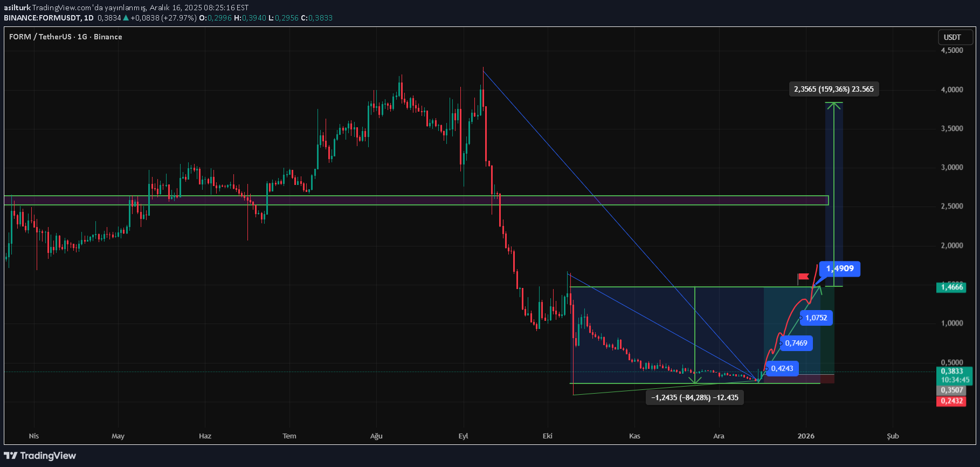The height and width of the screenshot is (467, 980).
Task: Click the 0,3833 current price tag
Action: (951, 371)
